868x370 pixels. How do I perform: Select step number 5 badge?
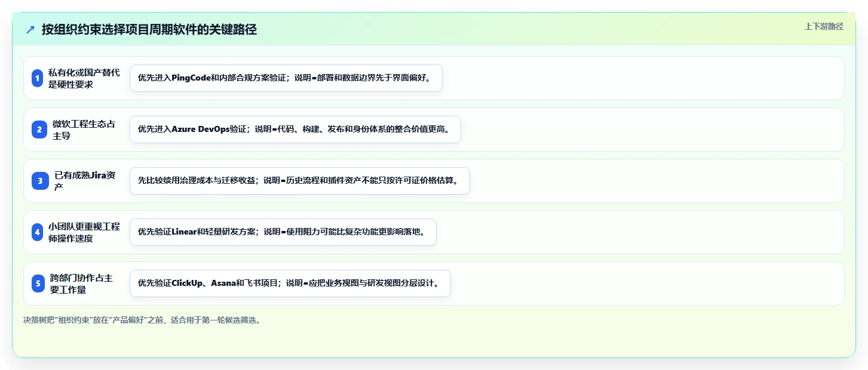coord(38,283)
